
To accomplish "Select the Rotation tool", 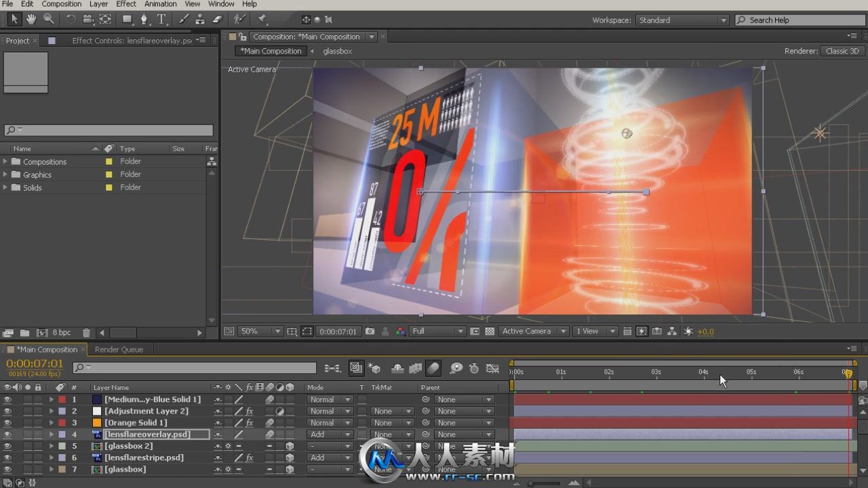I will pos(71,20).
